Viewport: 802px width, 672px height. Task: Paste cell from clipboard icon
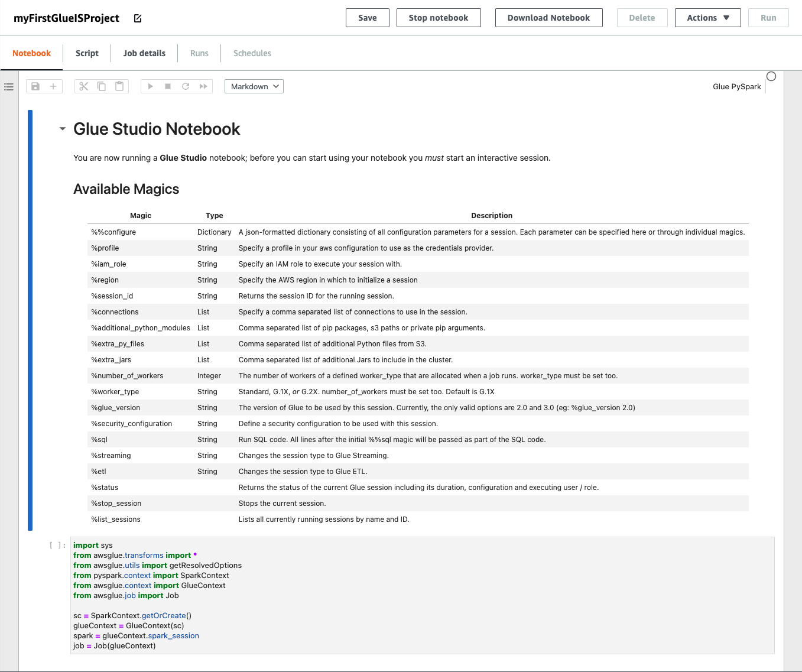119,86
